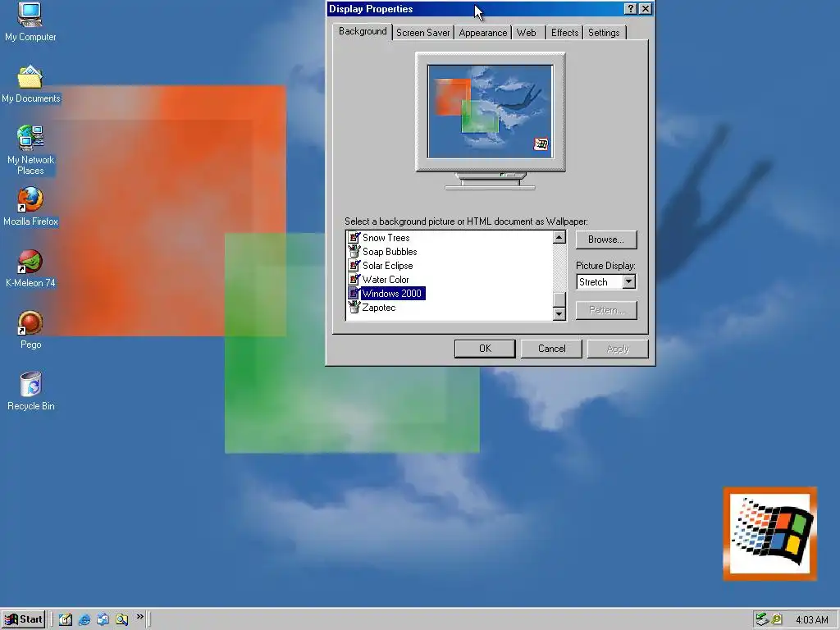Viewport: 840px width, 630px height.
Task: Click OK in Display Properties
Action: 485,349
